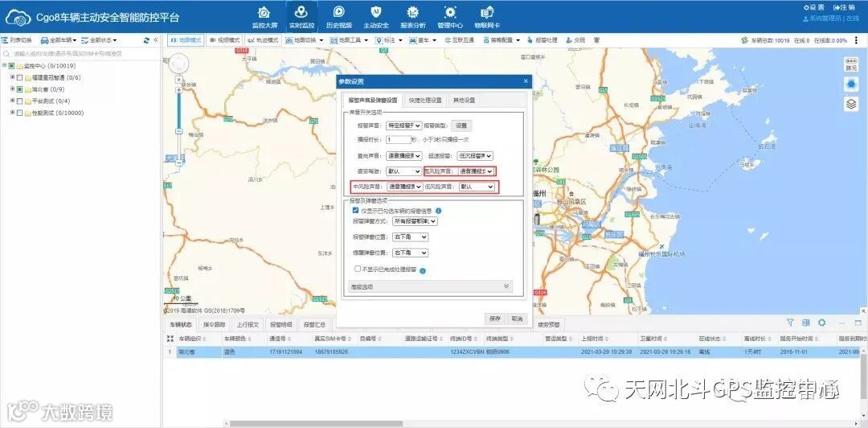Switch to 视频模式 view
The image size is (868, 428).
(223, 40)
